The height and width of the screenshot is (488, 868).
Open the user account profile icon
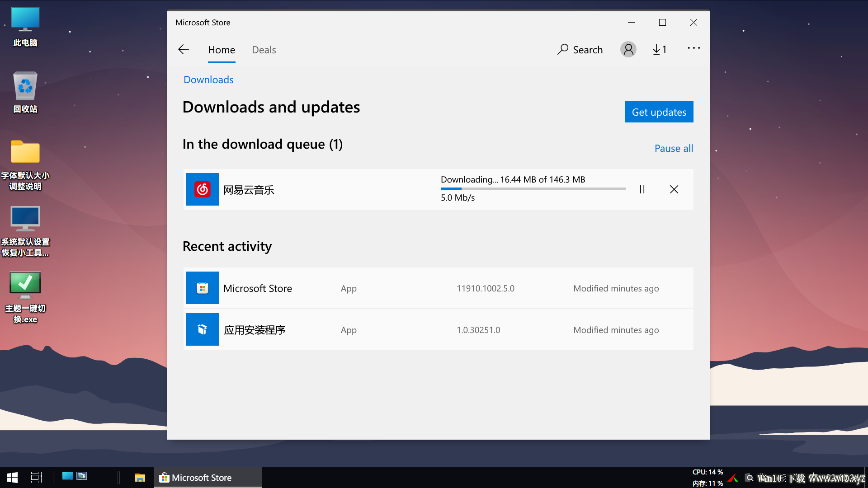[x=628, y=49]
